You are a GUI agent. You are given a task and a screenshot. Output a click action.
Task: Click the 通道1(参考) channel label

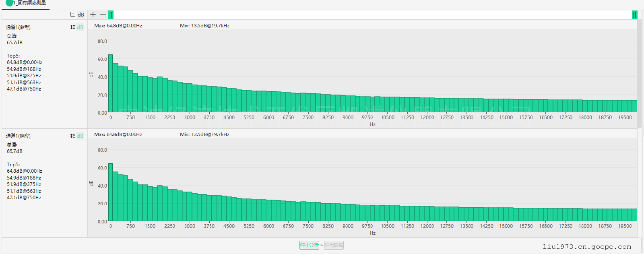pos(18,27)
